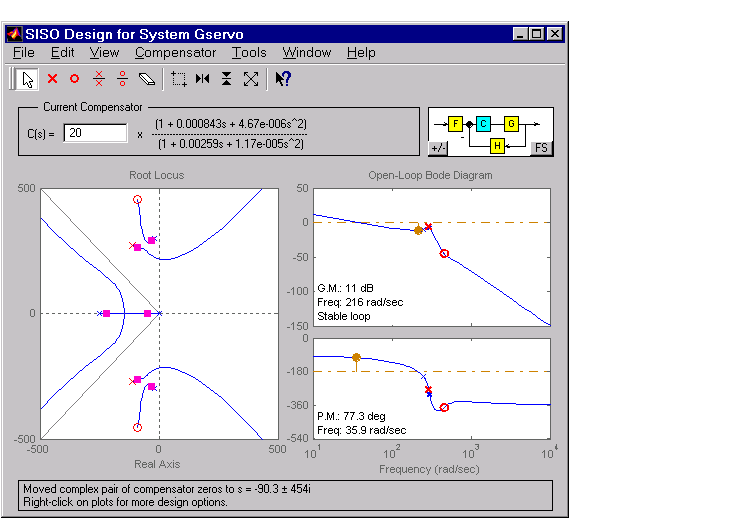Image resolution: width=750 pixels, height=520 pixels.
Task: Click the yellow G block in diagram
Action: [x=511, y=124]
